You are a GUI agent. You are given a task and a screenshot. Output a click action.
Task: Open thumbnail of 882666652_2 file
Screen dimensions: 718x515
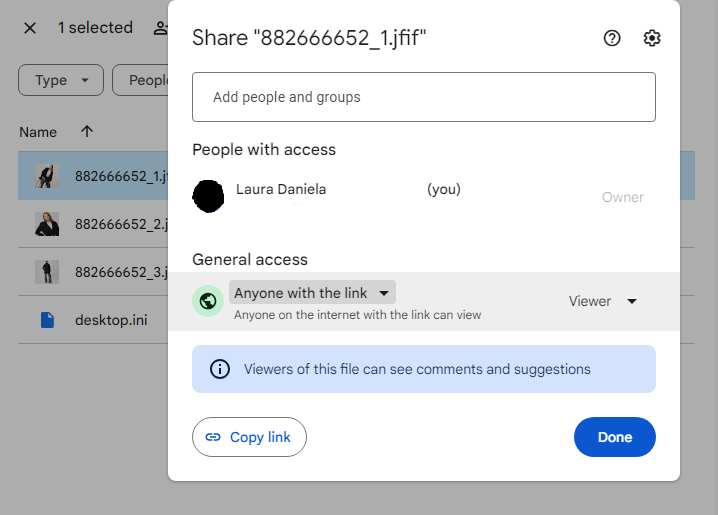(x=47, y=224)
